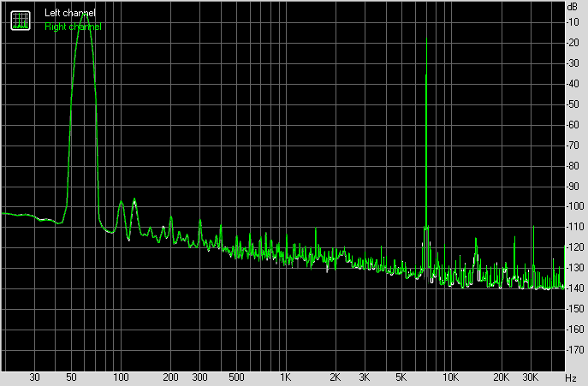The height and width of the screenshot is (386, 588).
Task: Click the 1K frequency axis label
Action: 286,377
